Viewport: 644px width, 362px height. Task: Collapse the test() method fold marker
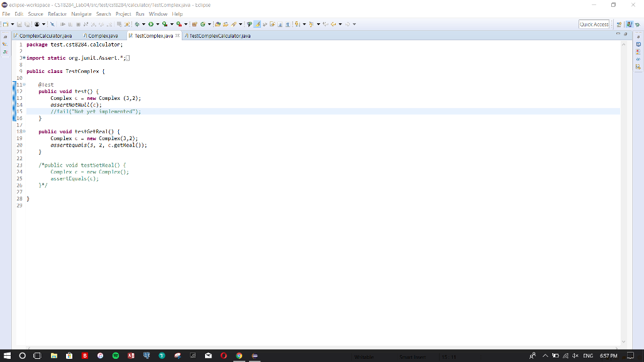tap(24, 85)
